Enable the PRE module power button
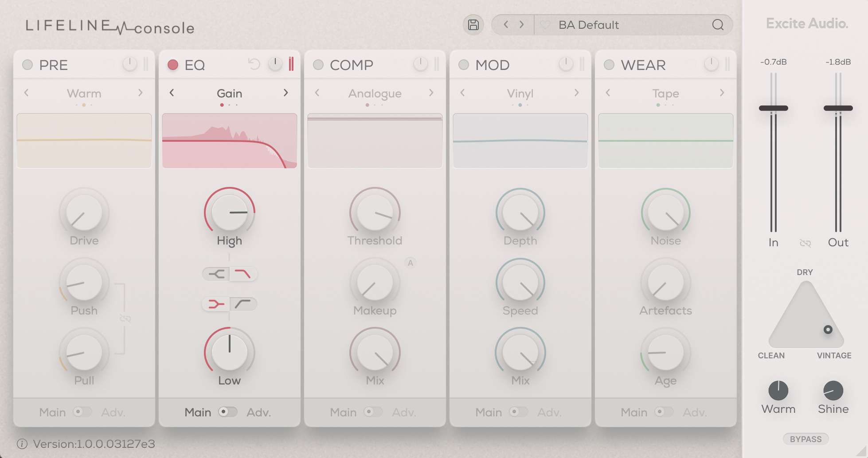 (27, 65)
